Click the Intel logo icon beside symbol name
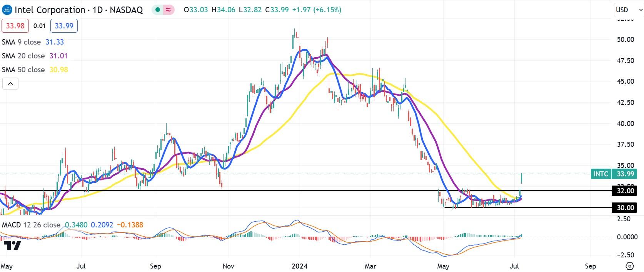Image resolution: width=644 pixels, height=272 pixels. point(7,10)
